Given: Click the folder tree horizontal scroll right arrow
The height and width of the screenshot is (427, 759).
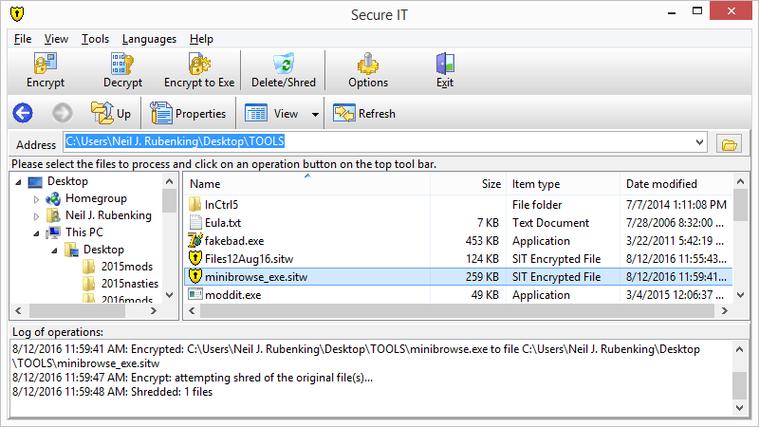Looking at the screenshot, I should coord(153,311).
